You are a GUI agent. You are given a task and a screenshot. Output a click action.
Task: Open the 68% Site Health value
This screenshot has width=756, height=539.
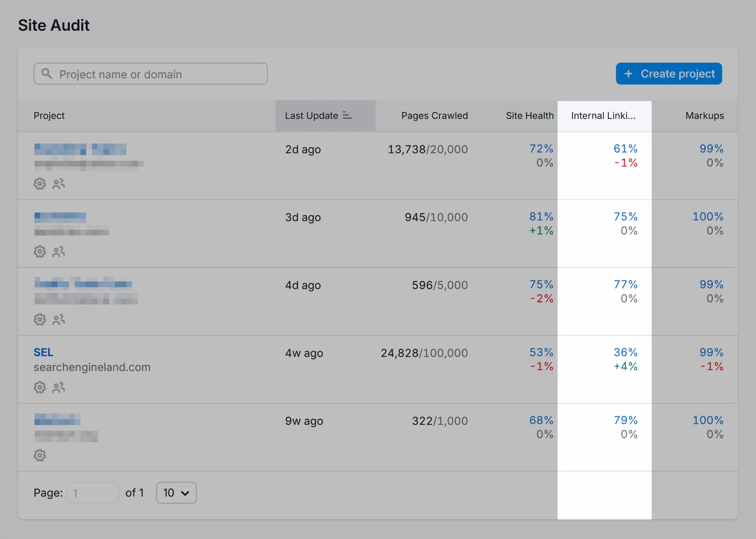(541, 420)
